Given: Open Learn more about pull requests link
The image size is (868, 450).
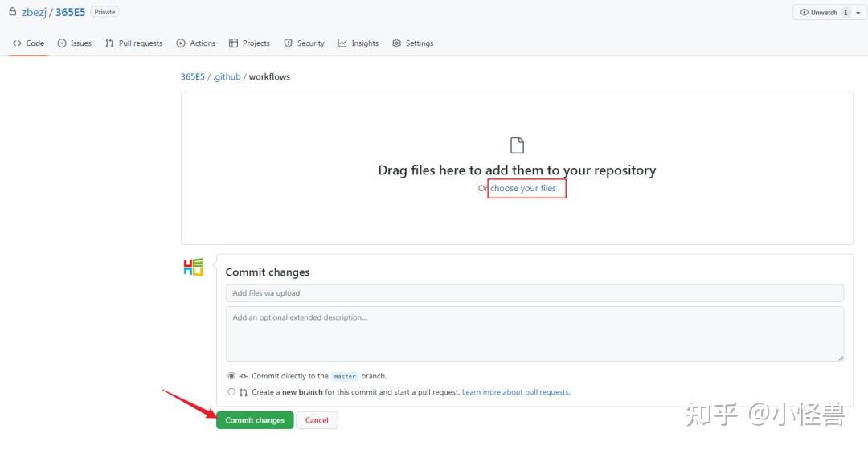Looking at the screenshot, I should 516,392.
